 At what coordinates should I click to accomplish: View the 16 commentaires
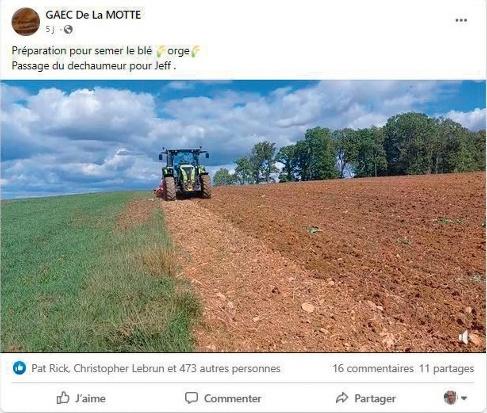click(373, 368)
